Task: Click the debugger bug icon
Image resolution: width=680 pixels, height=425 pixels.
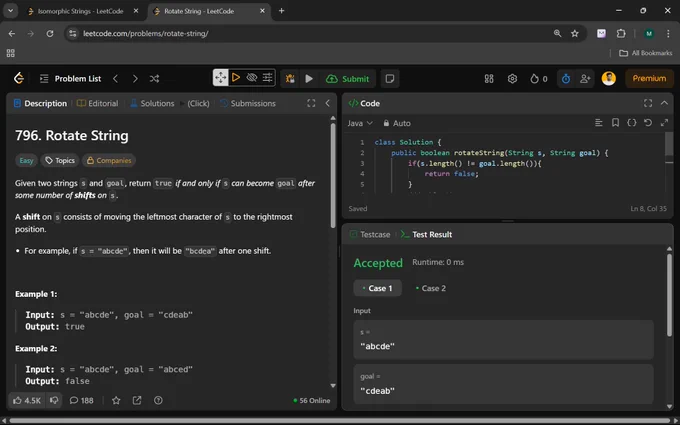Action: pyautogui.click(x=290, y=78)
